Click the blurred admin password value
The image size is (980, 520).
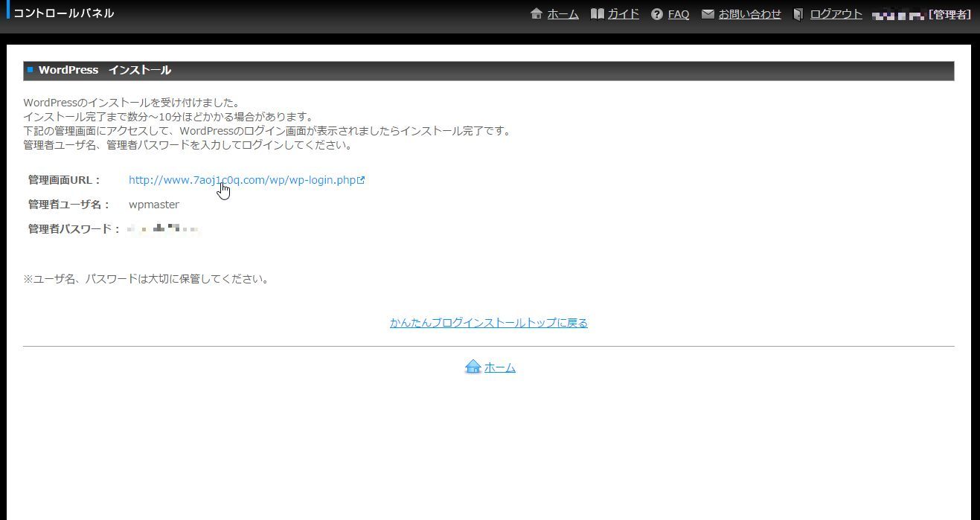163,228
